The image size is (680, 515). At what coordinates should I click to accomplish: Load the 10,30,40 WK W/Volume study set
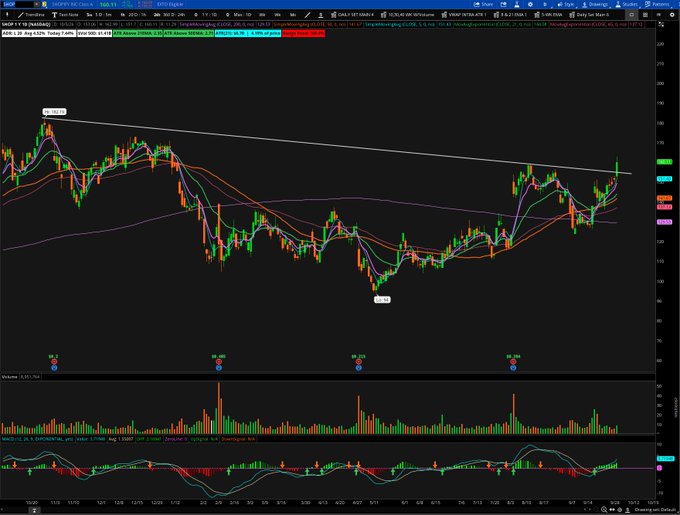pos(408,15)
